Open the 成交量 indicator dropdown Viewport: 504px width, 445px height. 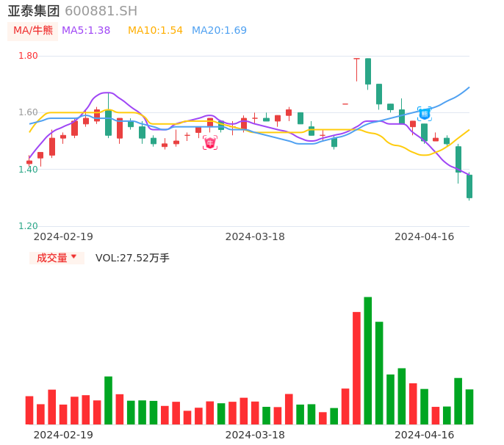click(x=57, y=258)
